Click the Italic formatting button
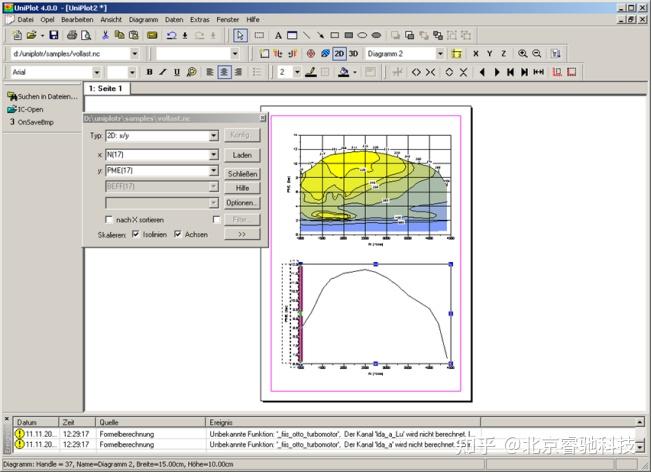Viewport: 652px width, 473px height. pos(163,72)
